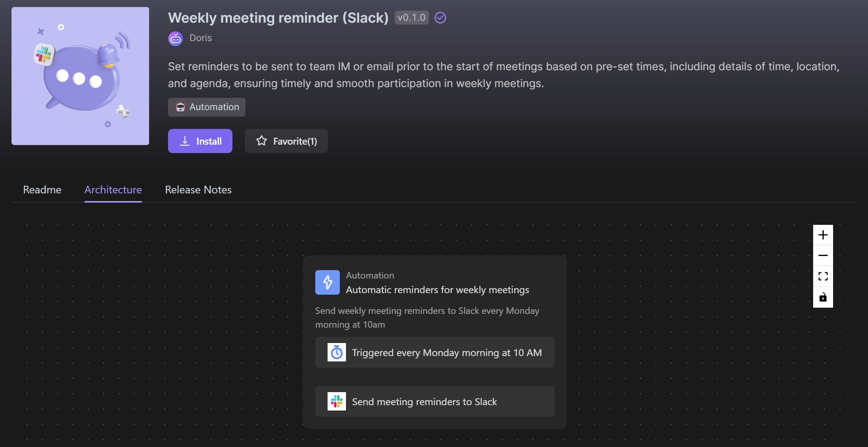Image resolution: width=868 pixels, height=447 pixels.
Task: Click the Install button
Action: pyautogui.click(x=200, y=140)
